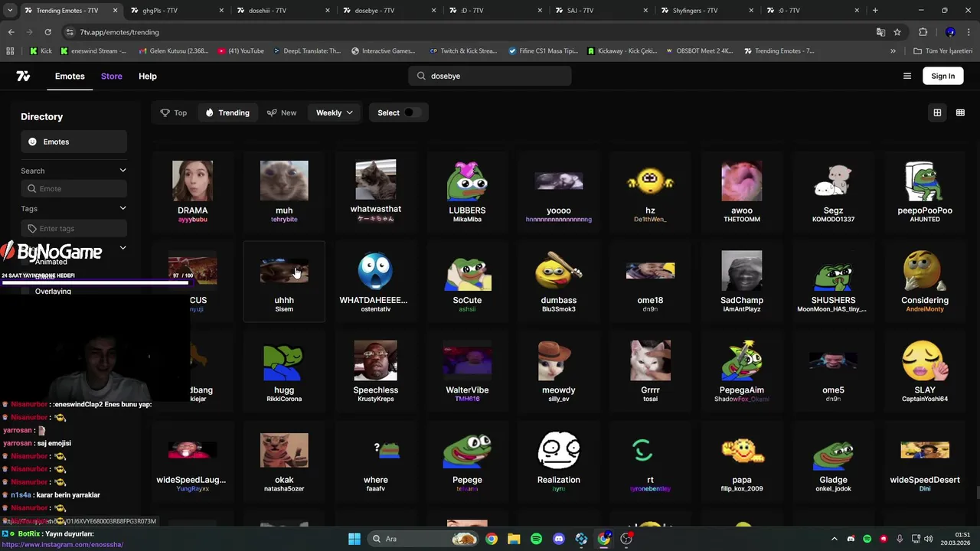Reload the page with refresh icon
The height and width of the screenshot is (551, 980).
47,32
